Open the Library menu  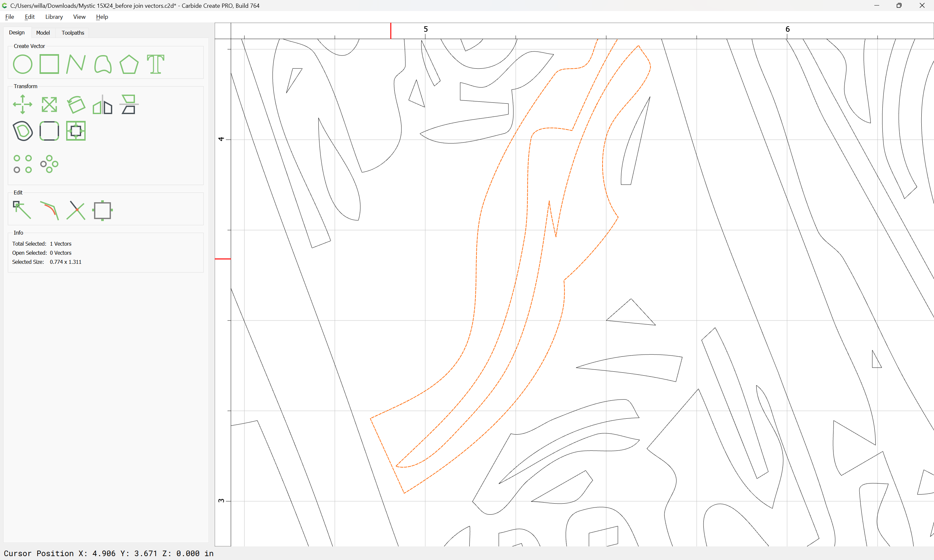point(54,17)
